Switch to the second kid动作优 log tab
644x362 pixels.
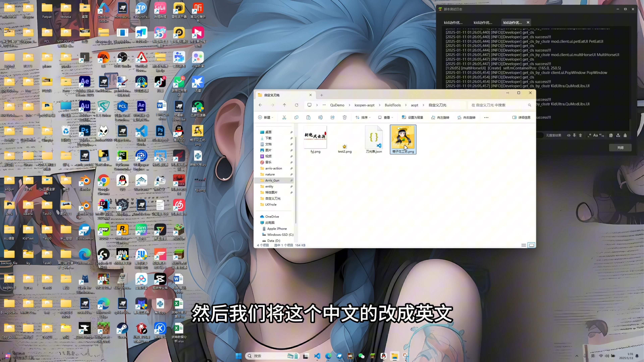coord(483,23)
